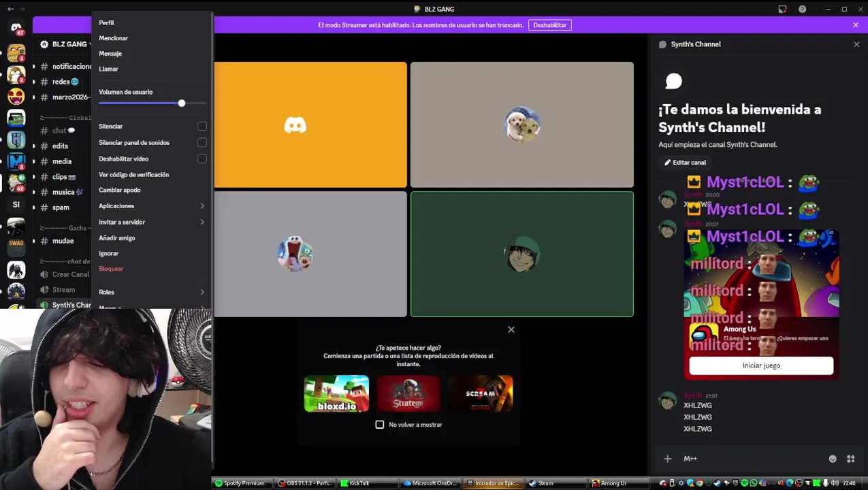Click the Deshabilitar streamer mode button
Screen dimensions: 868x490
click(x=550, y=25)
